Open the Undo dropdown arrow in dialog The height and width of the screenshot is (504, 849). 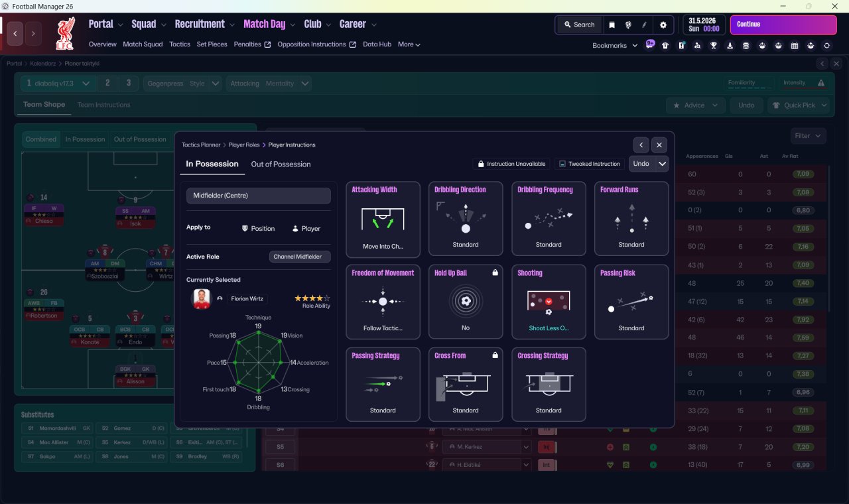point(661,164)
